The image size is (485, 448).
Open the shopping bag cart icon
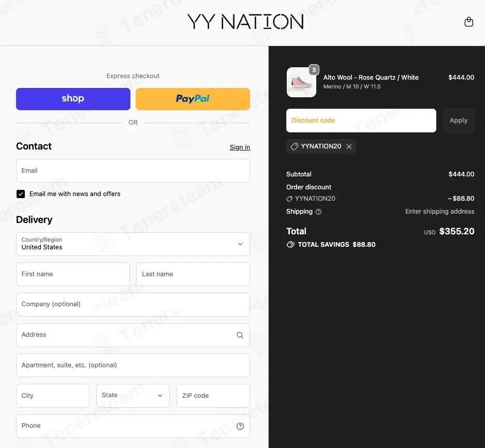click(468, 22)
